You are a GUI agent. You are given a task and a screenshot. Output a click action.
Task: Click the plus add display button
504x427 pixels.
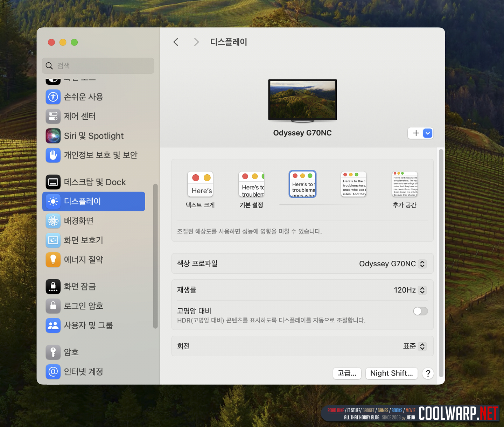(416, 133)
